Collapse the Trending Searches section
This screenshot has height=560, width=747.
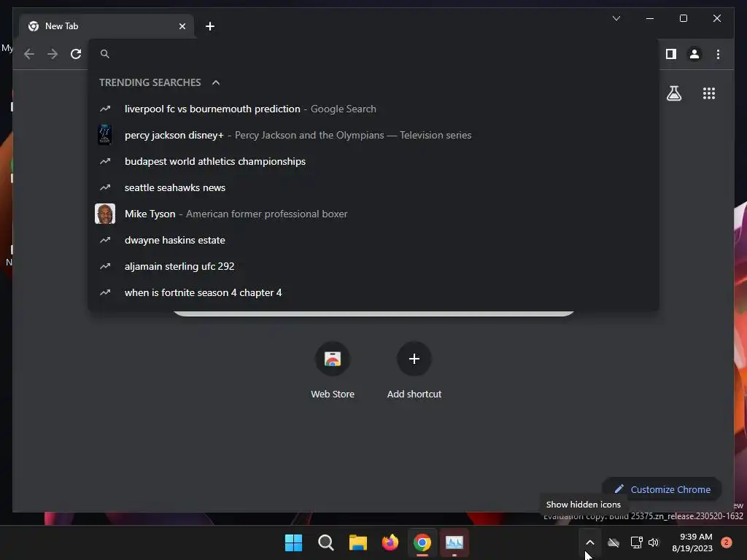(x=216, y=82)
